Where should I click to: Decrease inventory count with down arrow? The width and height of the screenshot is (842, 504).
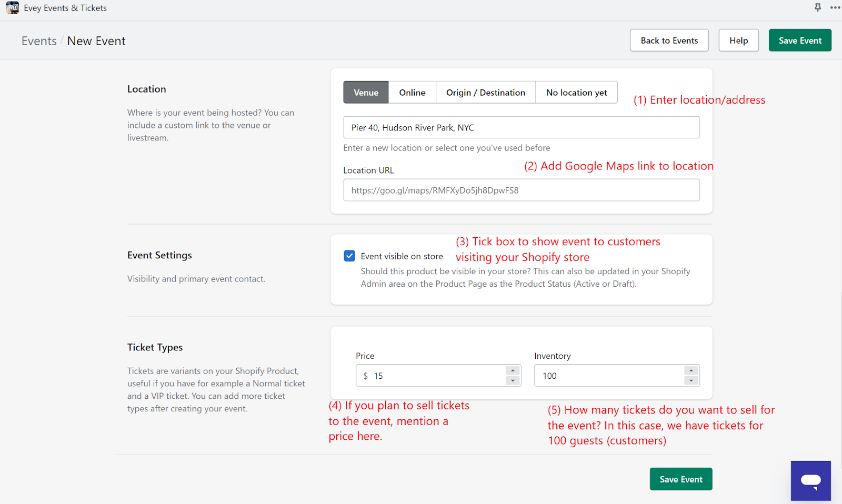[x=691, y=380]
